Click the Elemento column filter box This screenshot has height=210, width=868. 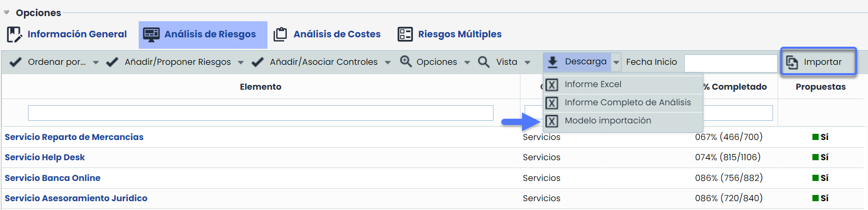pyautogui.click(x=260, y=113)
